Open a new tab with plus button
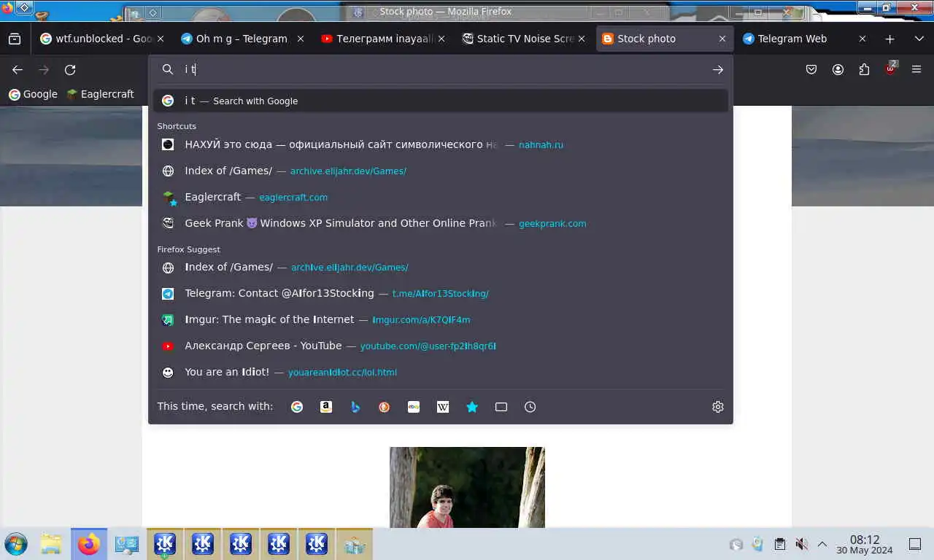 pos(889,39)
